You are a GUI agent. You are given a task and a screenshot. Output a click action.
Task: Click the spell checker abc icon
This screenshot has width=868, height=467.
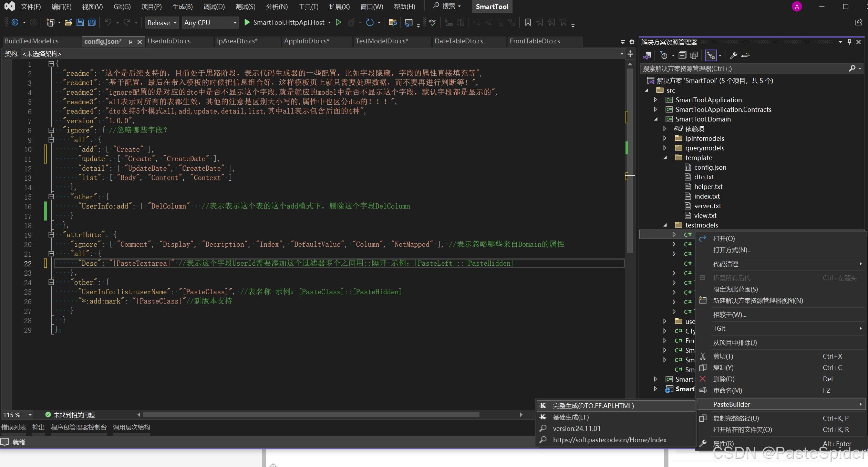coord(432,23)
